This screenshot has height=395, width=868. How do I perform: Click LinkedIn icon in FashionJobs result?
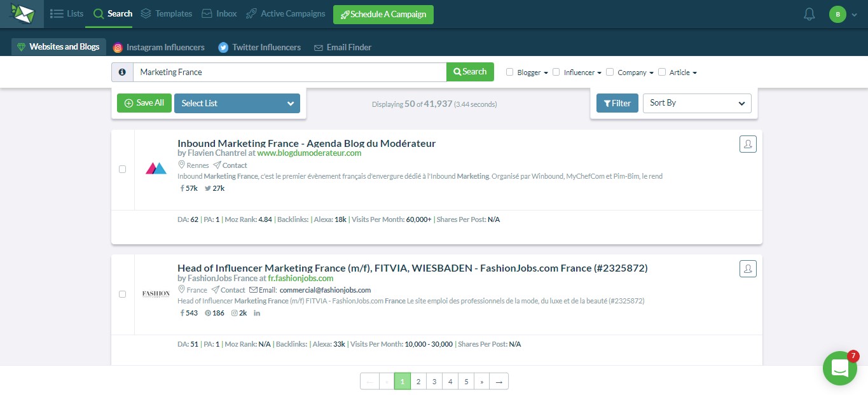[257, 313]
